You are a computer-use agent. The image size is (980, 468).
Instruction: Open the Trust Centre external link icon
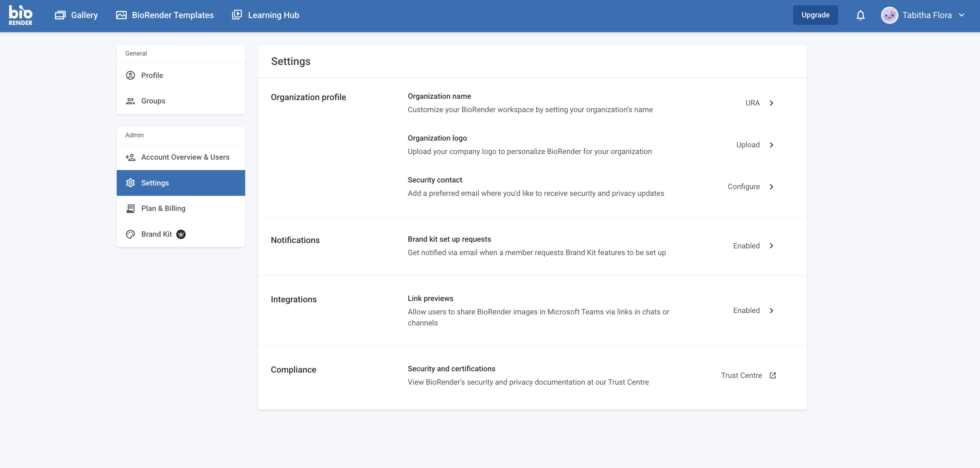pyautogui.click(x=773, y=376)
